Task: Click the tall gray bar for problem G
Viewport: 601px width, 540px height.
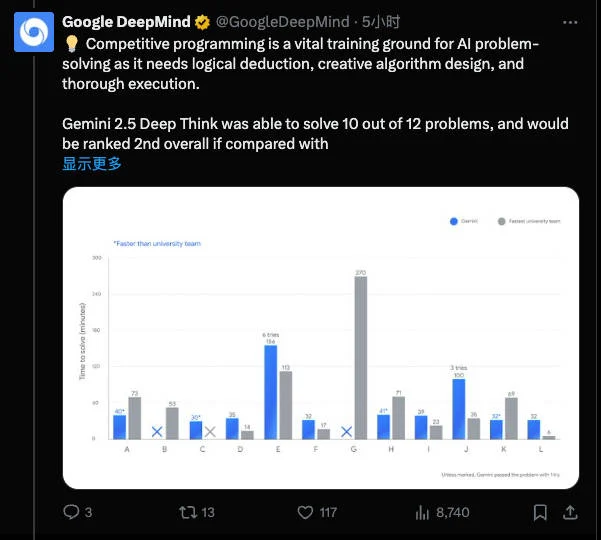Action: 361,358
